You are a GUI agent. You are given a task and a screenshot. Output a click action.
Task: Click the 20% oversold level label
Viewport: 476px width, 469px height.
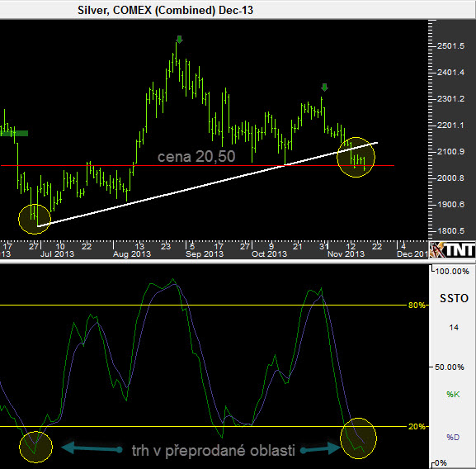click(417, 426)
